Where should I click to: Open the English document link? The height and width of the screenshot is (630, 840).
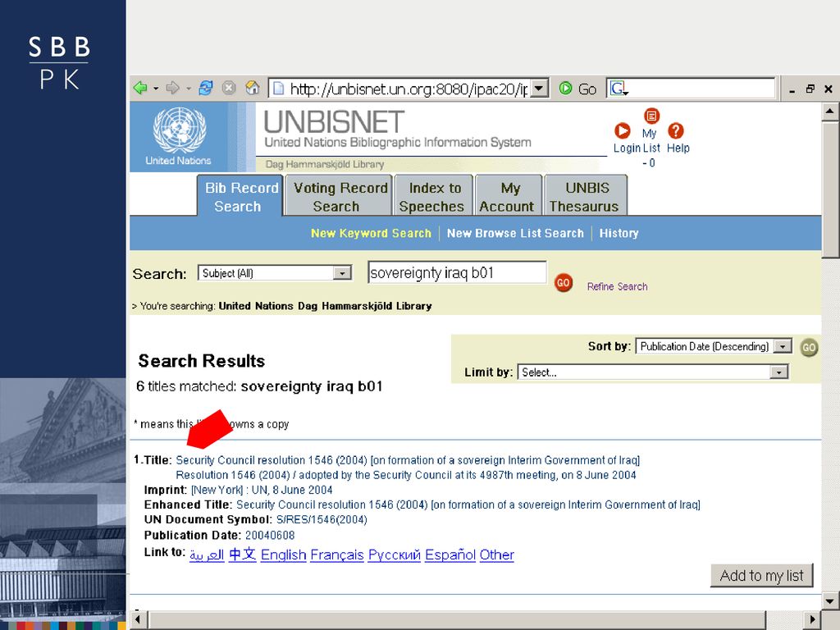283,555
